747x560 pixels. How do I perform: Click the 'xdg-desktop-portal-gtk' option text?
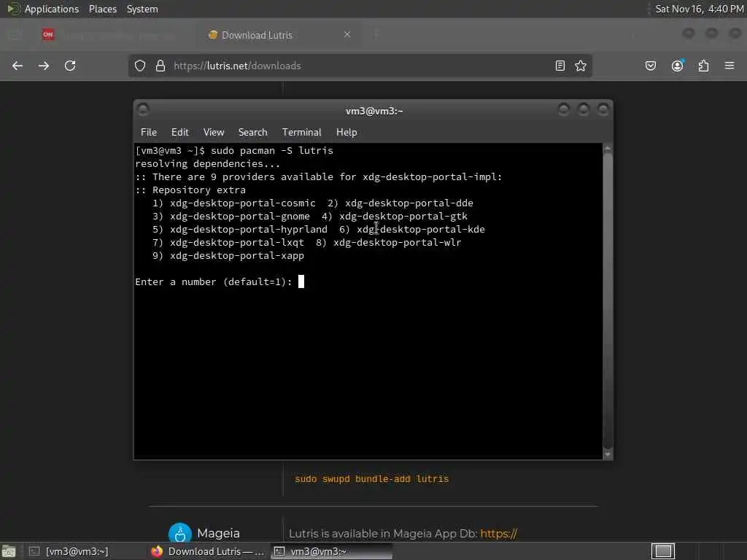tap(403, 216)
